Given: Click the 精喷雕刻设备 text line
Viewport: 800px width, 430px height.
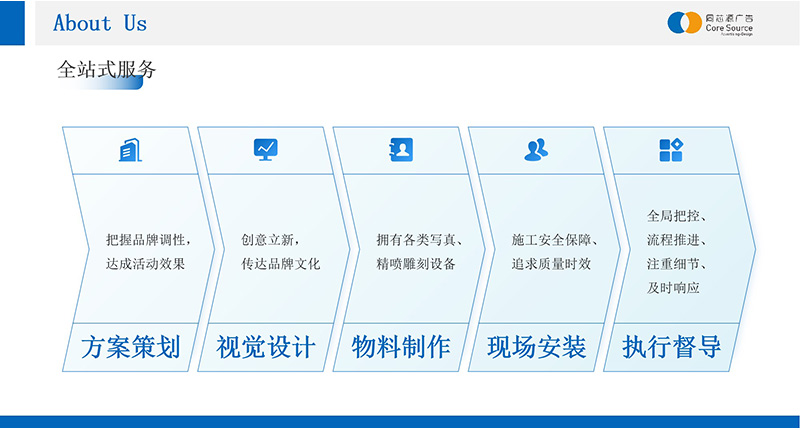Looking at the screenshot, I should [x=416, y=264].
